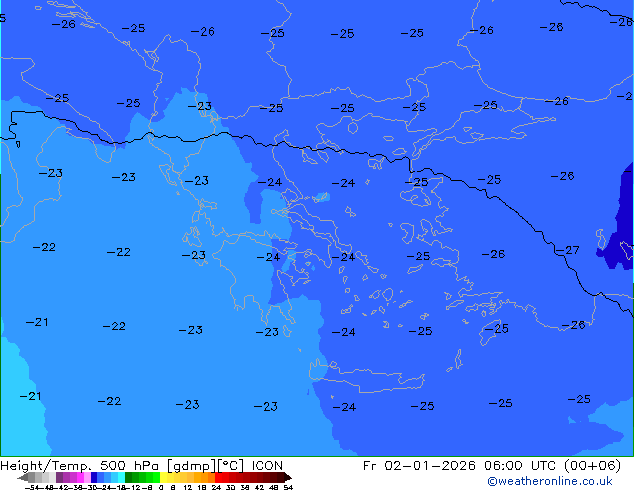Click the "Height/Temp. 500 hPa" map title
Image resolution: width=634 pixels, height=490 pixels.
(x=78, y=466)
